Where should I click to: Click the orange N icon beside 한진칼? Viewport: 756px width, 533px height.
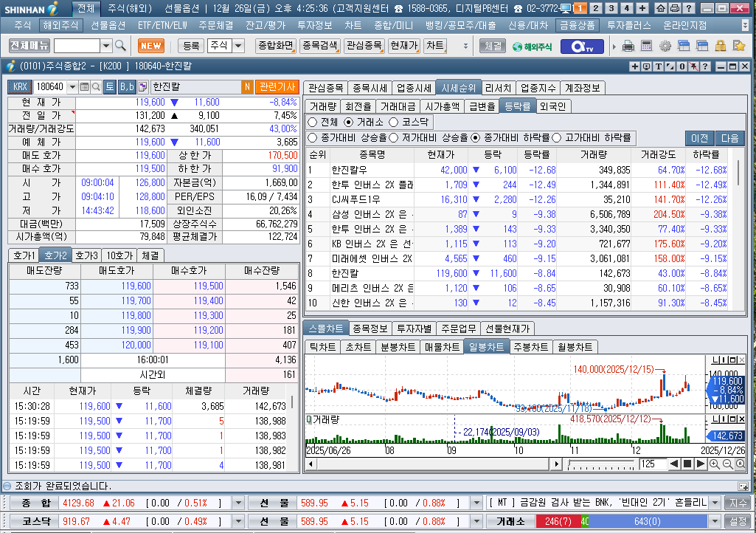pyautogui.click(x=247, y=87)
